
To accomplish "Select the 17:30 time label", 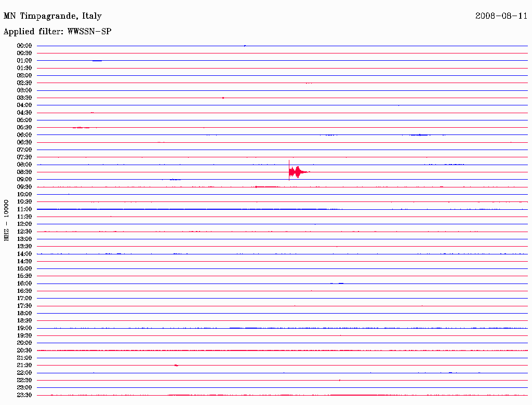I will (x=24, y=306).
